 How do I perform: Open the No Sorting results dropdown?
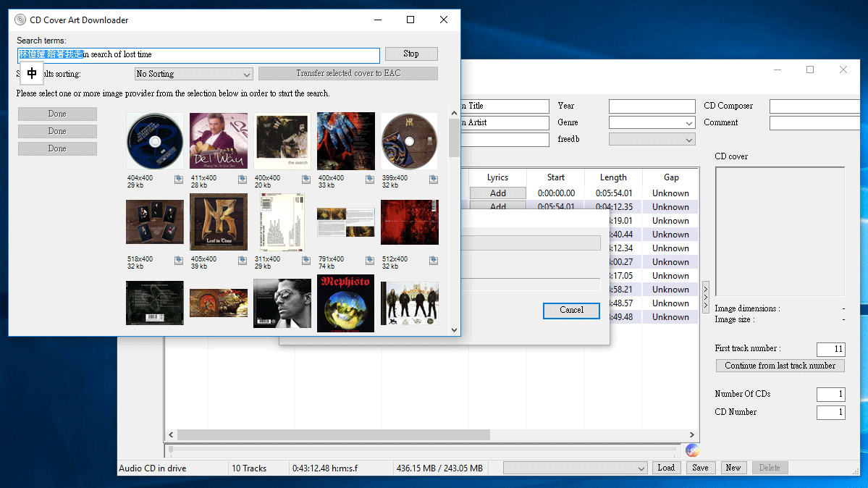pos(194,74)
